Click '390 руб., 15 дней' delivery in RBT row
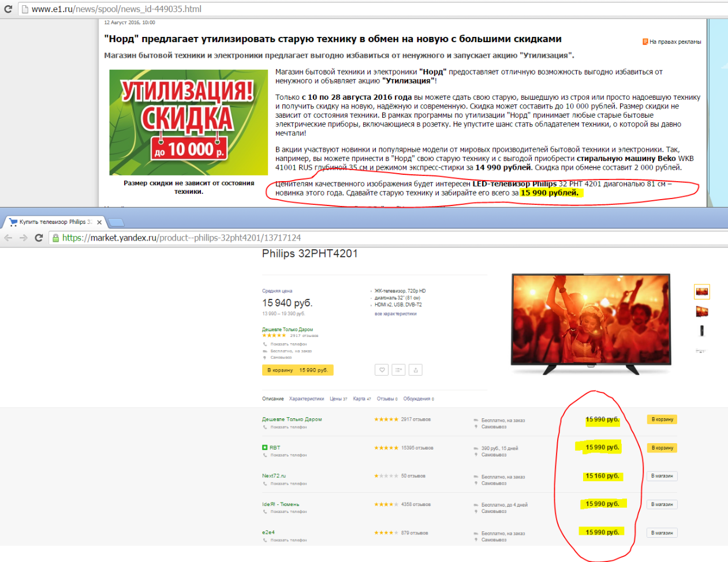 pyautogui.click(x=500, y=448)
